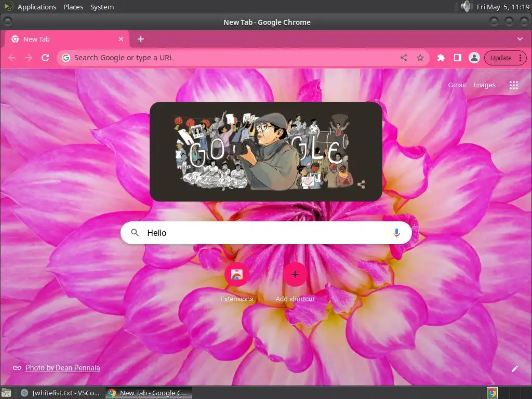Open the Places menu
532x399 pixels.
click(73, 7)
